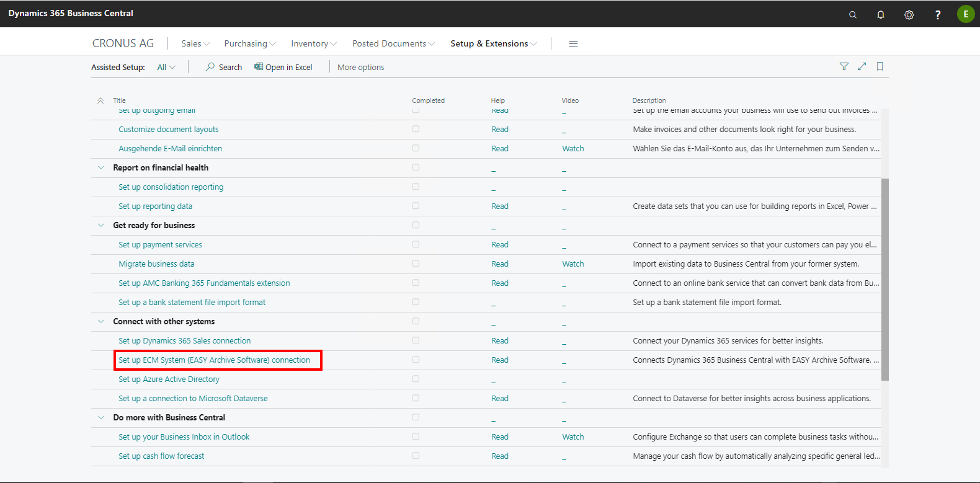Click Watch video link for Migrate business data
The image size is (980, 483).
pyautogui.click(x=573, y=264)
